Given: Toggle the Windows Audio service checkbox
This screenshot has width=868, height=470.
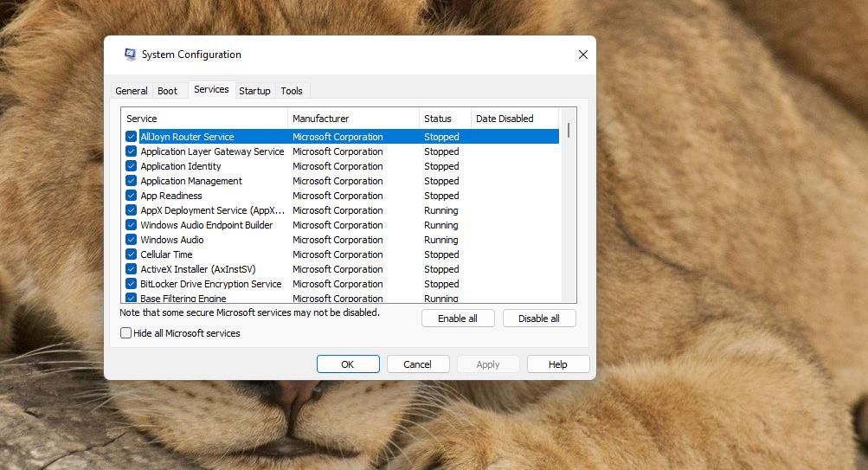Looking at the screenshot, I should [x=132, y=240].
